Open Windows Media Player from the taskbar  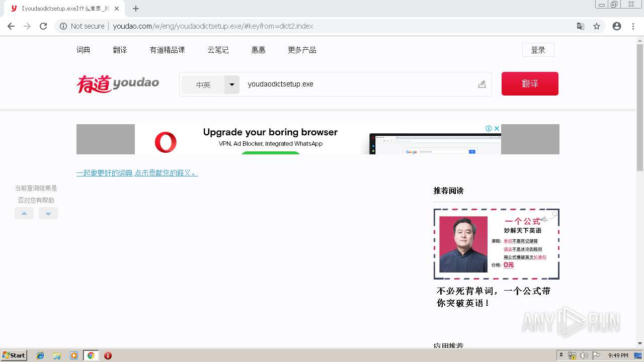point(74,355)
